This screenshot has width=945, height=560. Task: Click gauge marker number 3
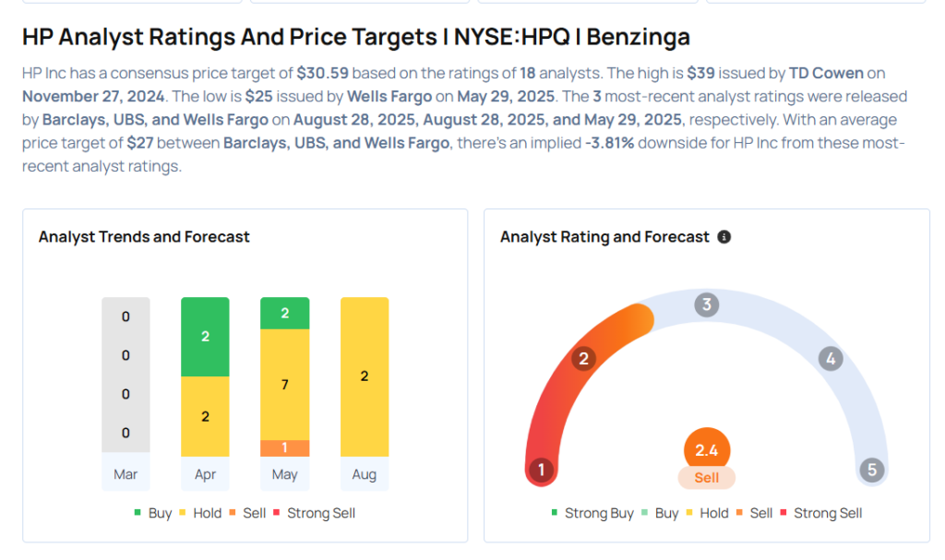point(706,304)
